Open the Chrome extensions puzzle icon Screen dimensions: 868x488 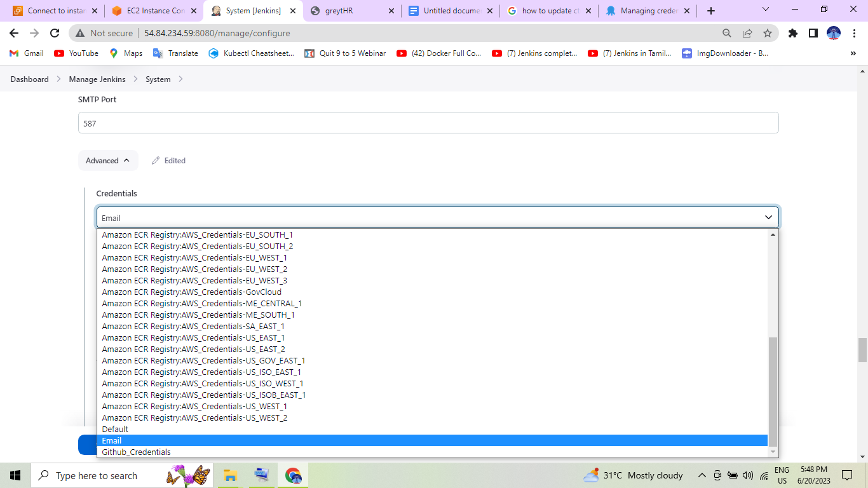pos(793,33)
